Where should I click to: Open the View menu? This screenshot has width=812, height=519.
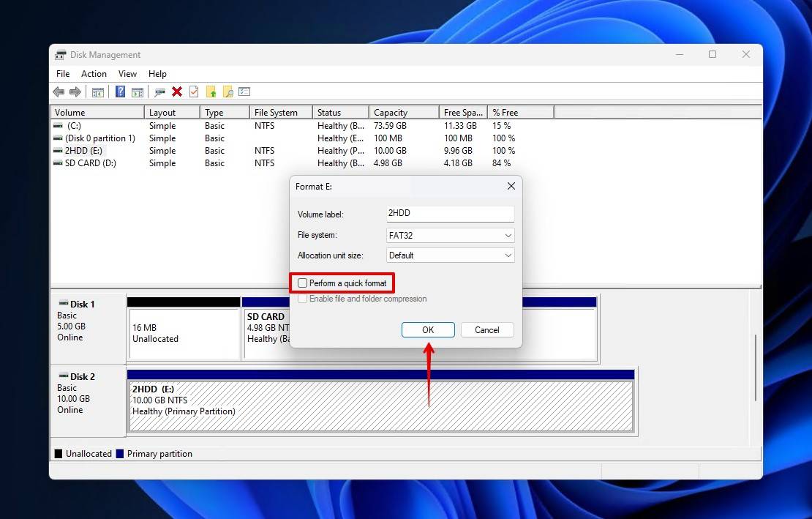[127, 74]
